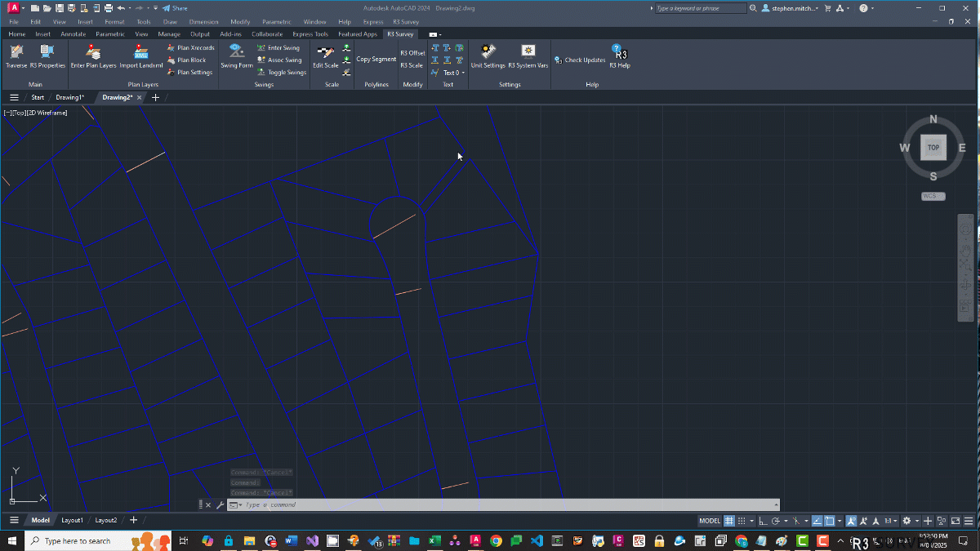Click the TOP face of ViewCube

pos(933,148)
